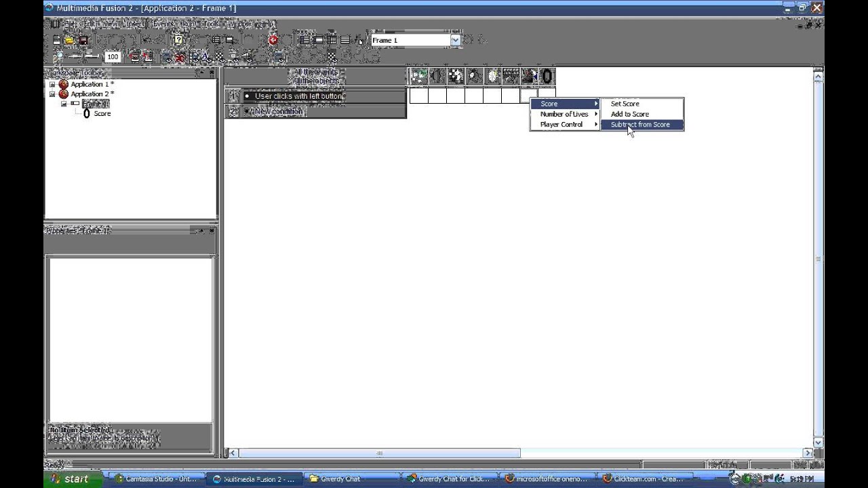Select the Timer column icon

[x=473, y=77]
